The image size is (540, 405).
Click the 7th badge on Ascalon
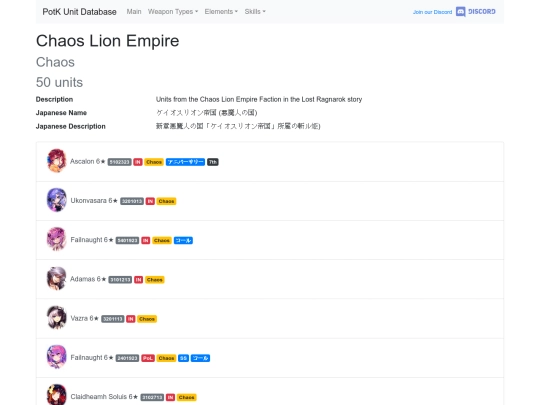[212, 162]
